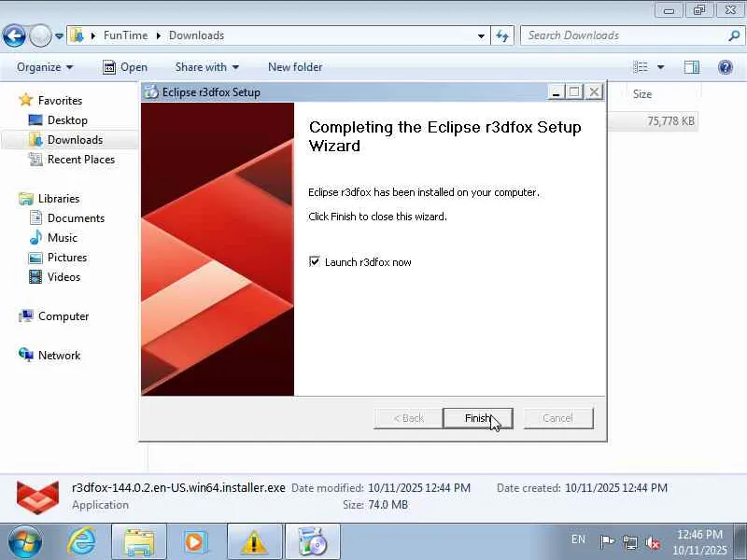Click the Size column header

(642, 94)
